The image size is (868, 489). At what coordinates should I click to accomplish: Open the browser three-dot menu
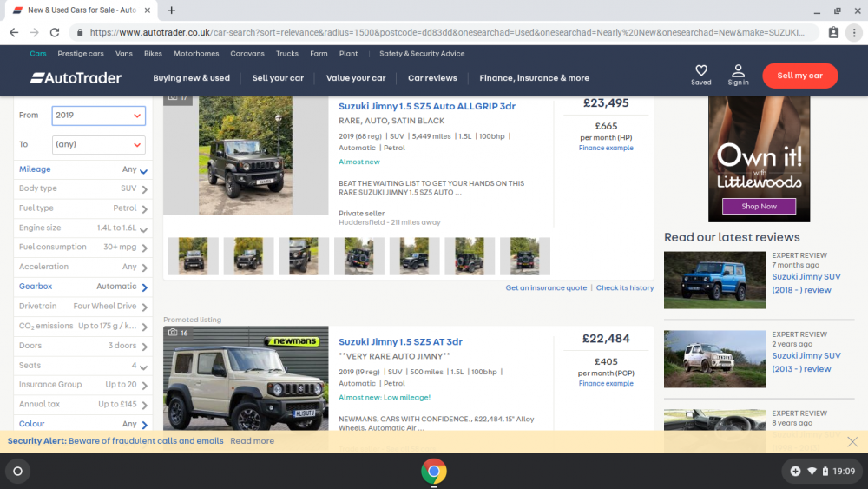(854, 33)
